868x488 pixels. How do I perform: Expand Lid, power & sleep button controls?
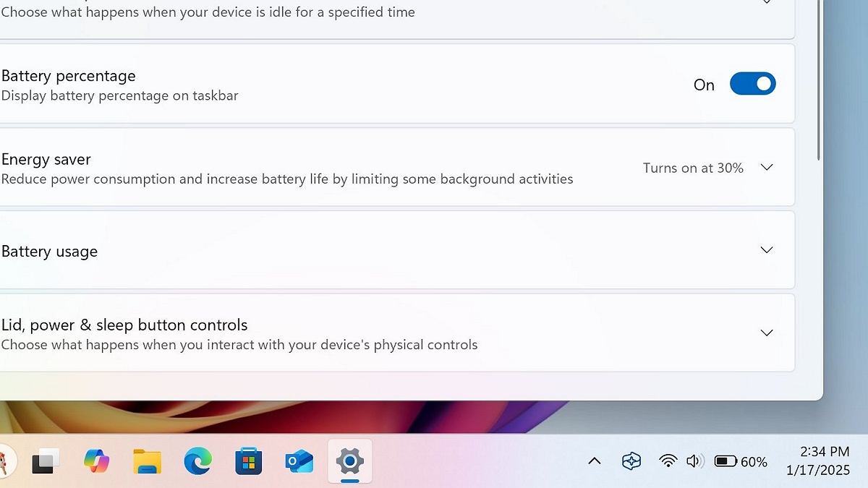(x=396, y=333)
